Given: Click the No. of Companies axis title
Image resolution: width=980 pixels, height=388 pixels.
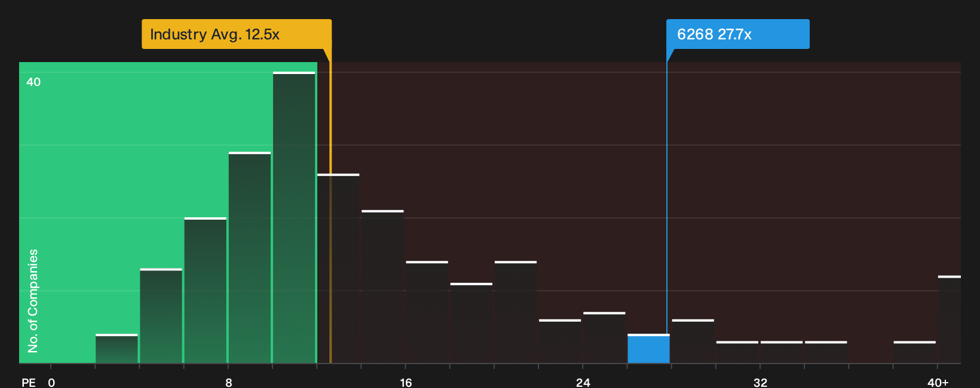Looking at the screenshot, I should click(x=33, y=301).
